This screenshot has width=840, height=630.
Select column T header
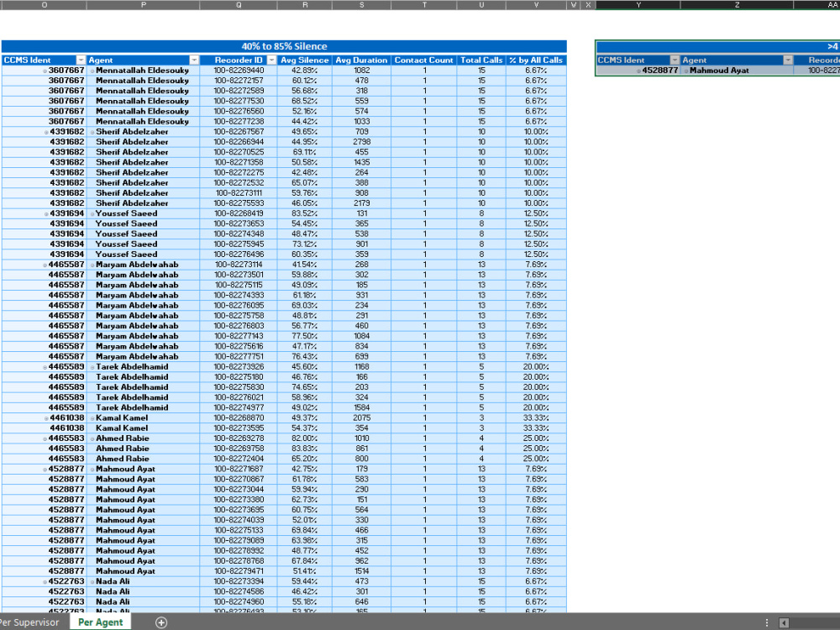(424, 5)
